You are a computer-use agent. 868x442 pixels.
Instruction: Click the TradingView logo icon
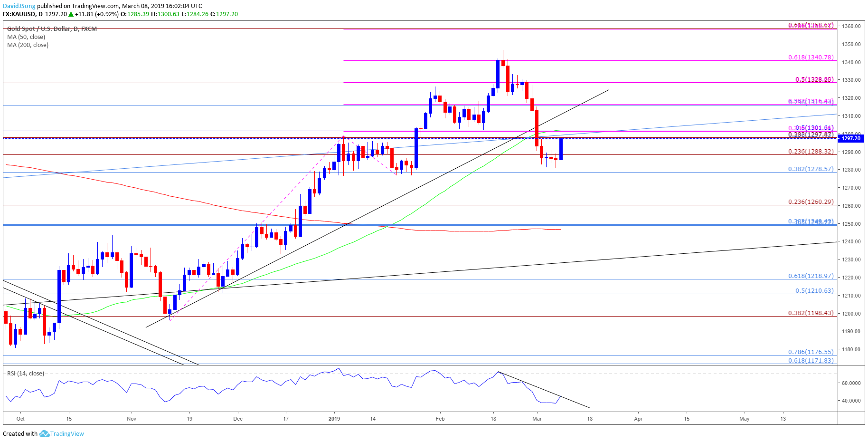tap(44, 433)
